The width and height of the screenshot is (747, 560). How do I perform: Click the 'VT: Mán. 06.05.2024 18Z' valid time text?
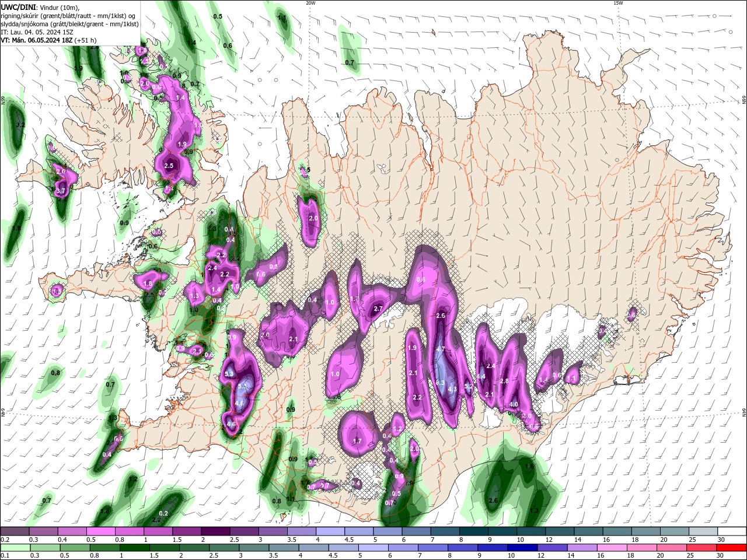pyautogui.click(x=36, y=40)
